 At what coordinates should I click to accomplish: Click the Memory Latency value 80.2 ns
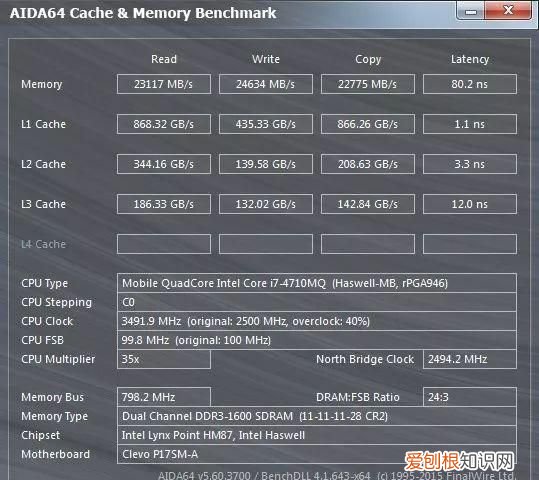[x=470, y=84]
